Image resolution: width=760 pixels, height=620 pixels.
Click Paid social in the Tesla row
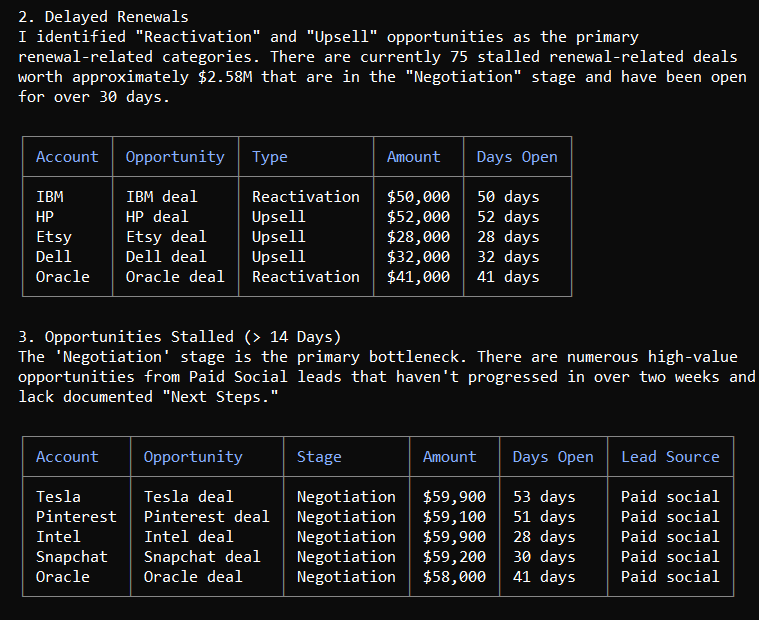tap(670, 497)
